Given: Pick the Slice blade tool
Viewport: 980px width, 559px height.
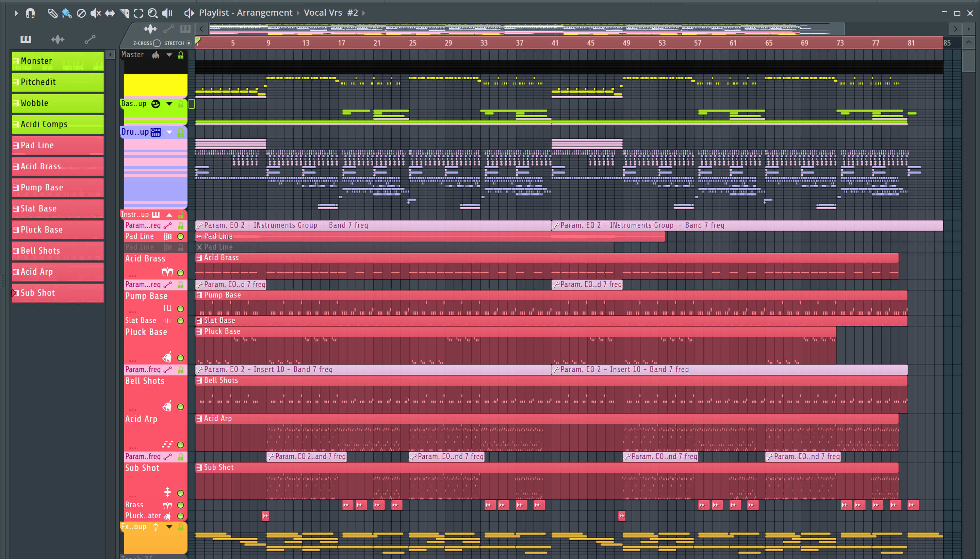Looking at the screenshot, I should coord(125,14).
